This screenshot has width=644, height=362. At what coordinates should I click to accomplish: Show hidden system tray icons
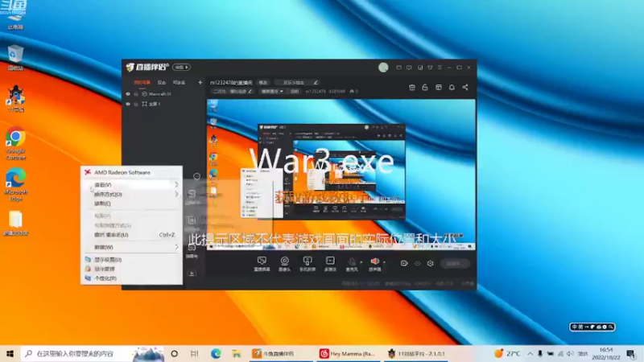pos(530,353)
